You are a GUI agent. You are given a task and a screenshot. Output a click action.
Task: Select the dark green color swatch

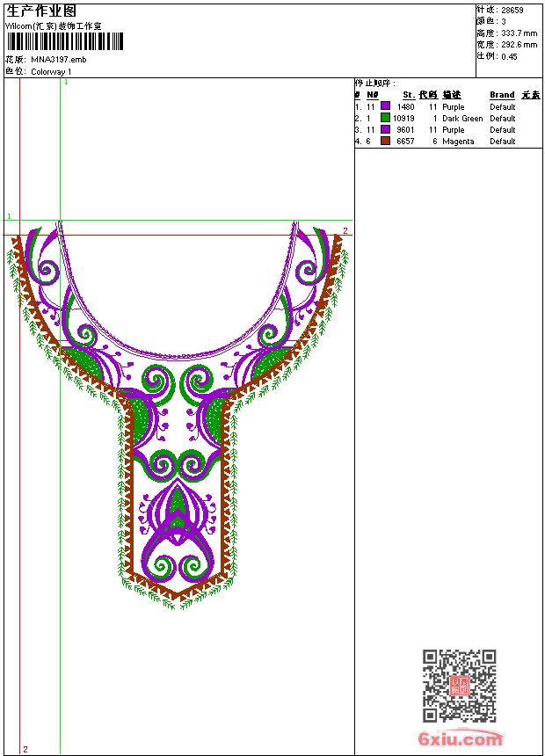(x=385, y=118)
